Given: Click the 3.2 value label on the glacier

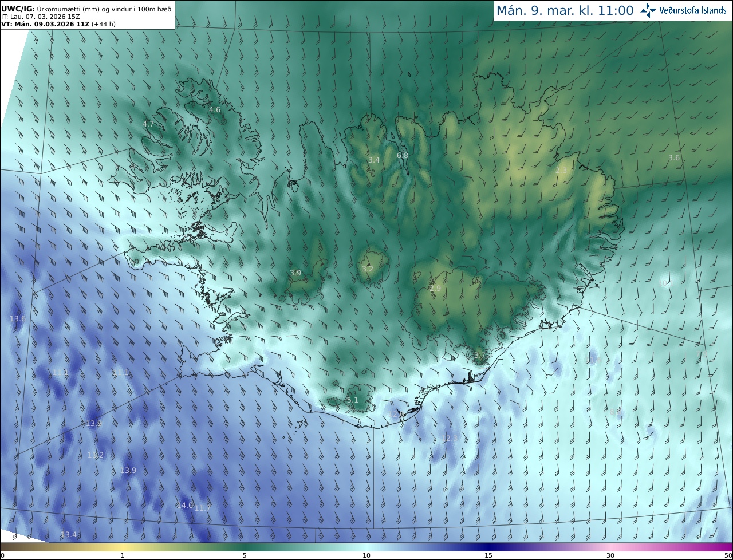Looking at the screenshot, I should pos(368,269).
